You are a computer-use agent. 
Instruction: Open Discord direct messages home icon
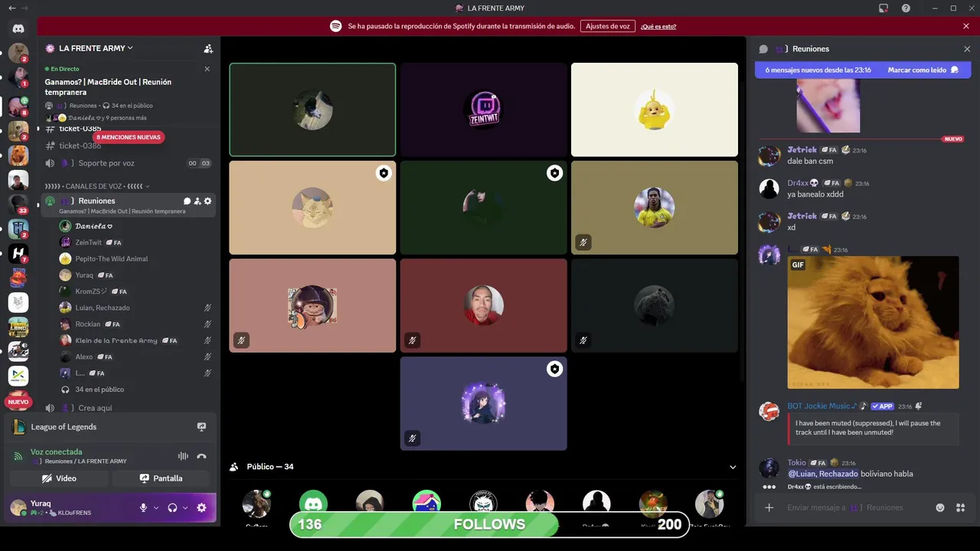[18, 28]
